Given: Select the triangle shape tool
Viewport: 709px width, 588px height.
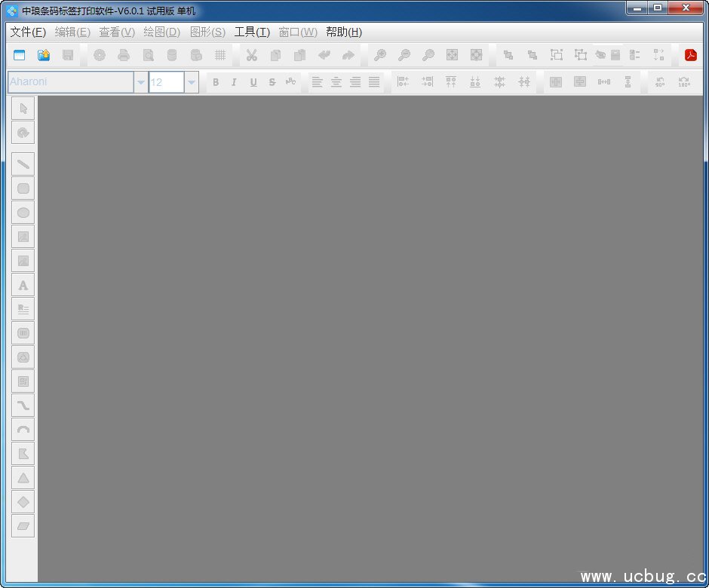Looking at the screenshot, I should click(x=23, y=478).
